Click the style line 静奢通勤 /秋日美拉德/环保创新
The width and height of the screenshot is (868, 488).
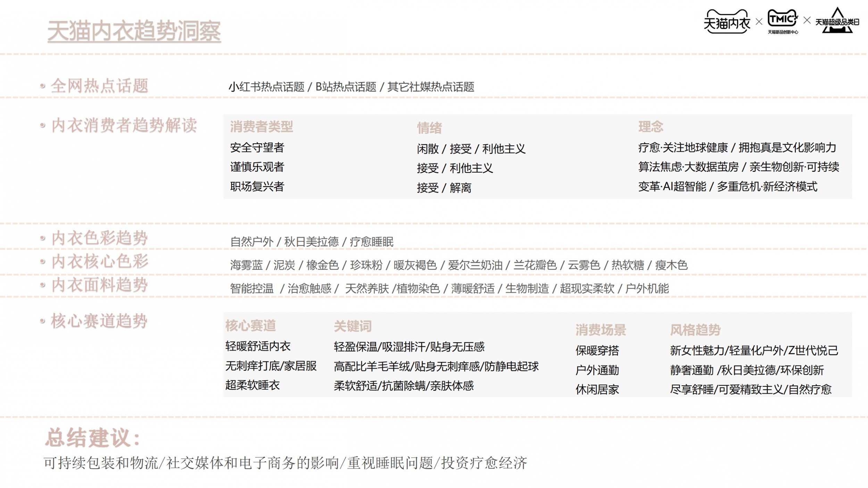click(747, 370)
